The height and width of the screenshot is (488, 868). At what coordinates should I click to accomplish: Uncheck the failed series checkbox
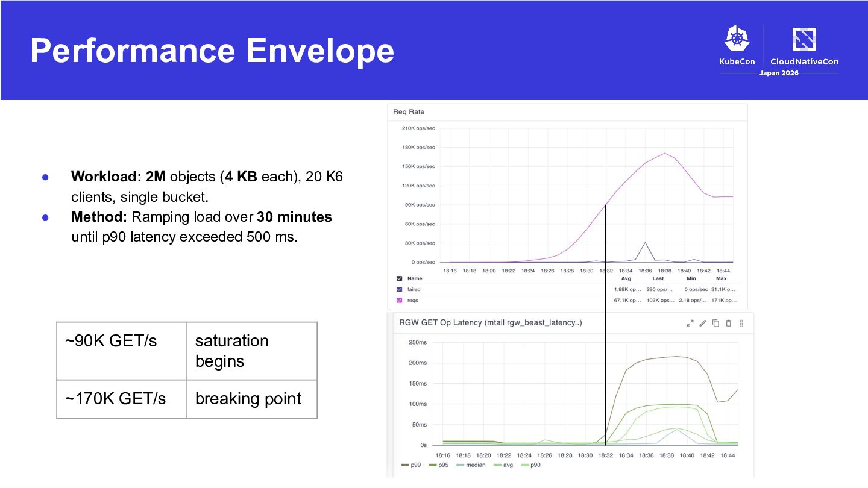[x=399, y=290]
